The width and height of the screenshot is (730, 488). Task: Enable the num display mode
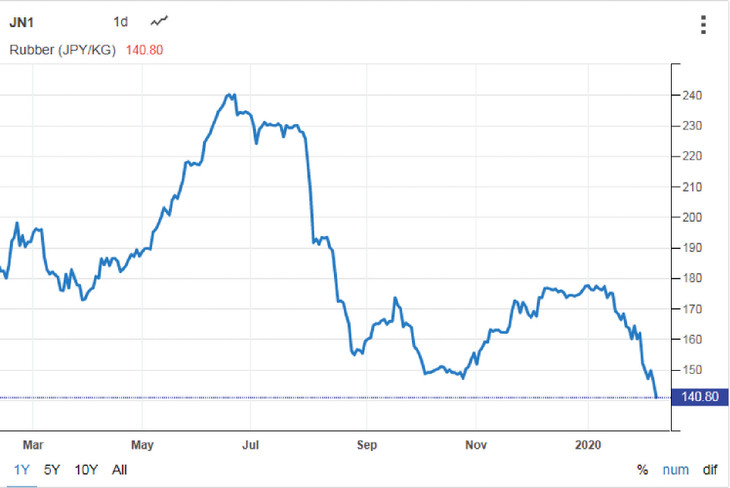(x=675, y=469)
